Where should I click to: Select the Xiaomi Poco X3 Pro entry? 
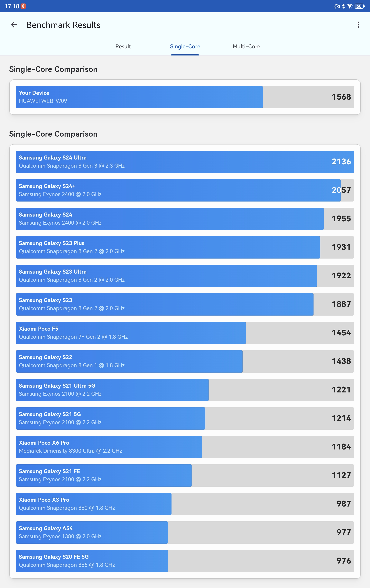pyautogui.click(x=185, y=504)
